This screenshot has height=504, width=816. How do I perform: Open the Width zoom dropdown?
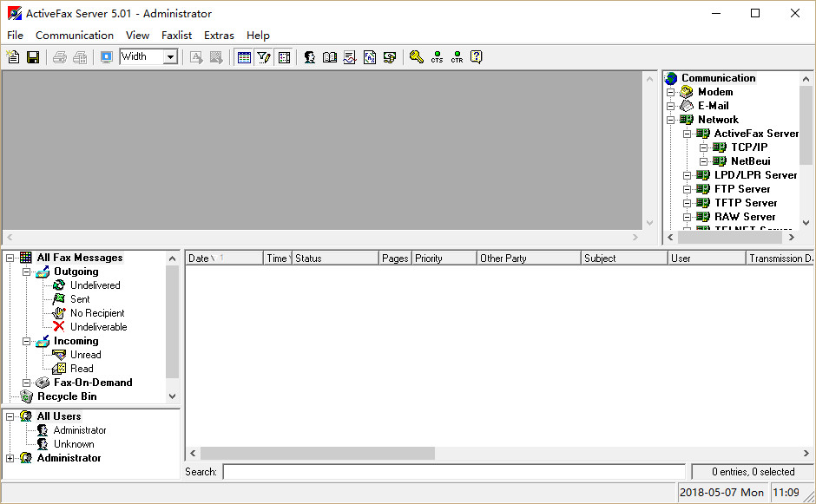pyautogui.click(x=170, y=57)
